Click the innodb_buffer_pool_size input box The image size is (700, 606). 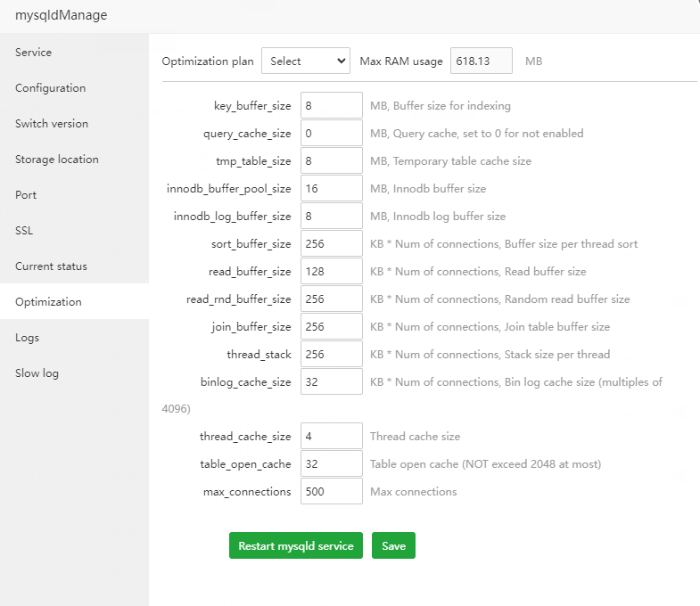coord(331,189)
